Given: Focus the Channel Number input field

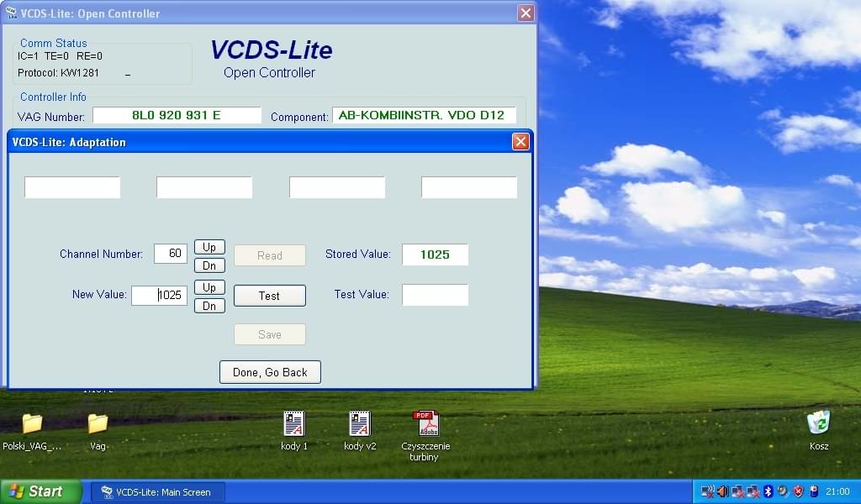Looking at the screenshot, I should click(171, 254).
